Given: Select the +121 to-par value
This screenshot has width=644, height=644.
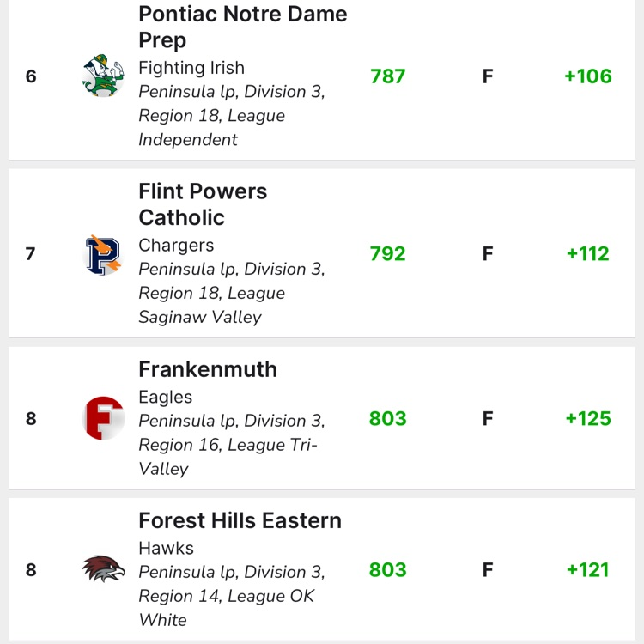Looking at the screenshot, I should point(588,569).
